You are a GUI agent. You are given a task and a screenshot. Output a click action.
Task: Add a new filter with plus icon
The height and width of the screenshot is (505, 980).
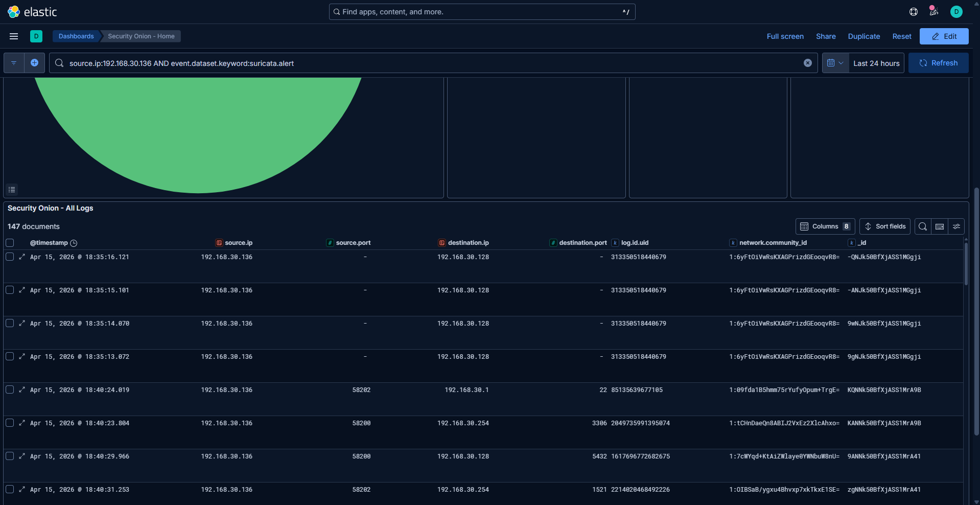(35, 63)
